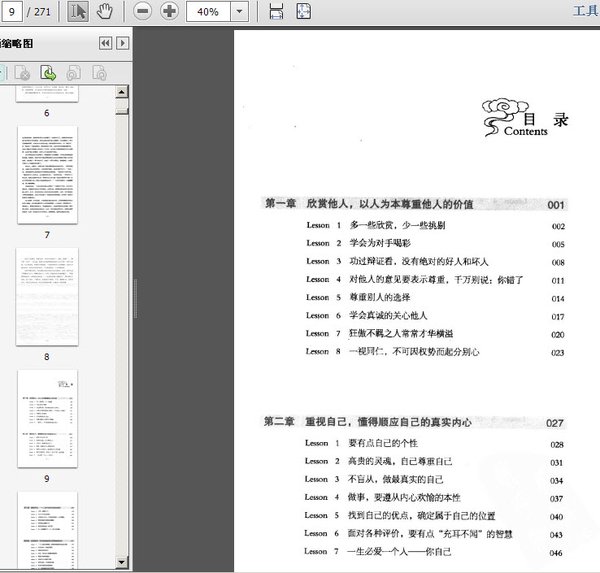Click the panel right-arrow expand button

[x=122, y=43]
